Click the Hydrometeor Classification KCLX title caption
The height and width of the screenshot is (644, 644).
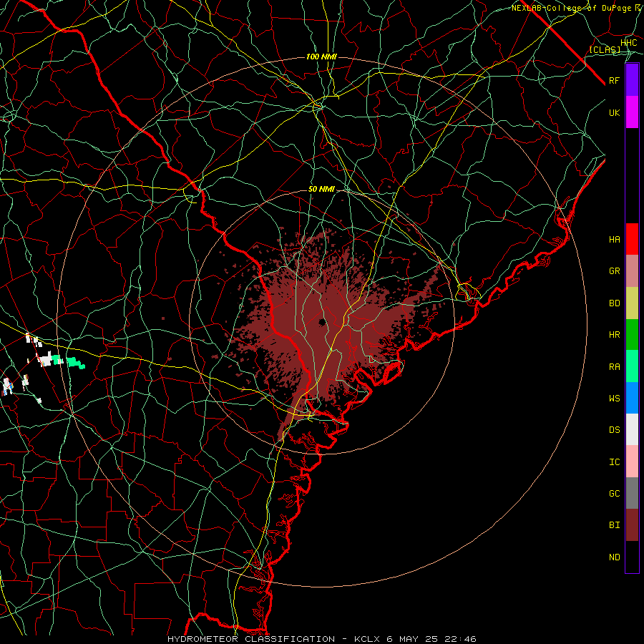tap(321, 639)
